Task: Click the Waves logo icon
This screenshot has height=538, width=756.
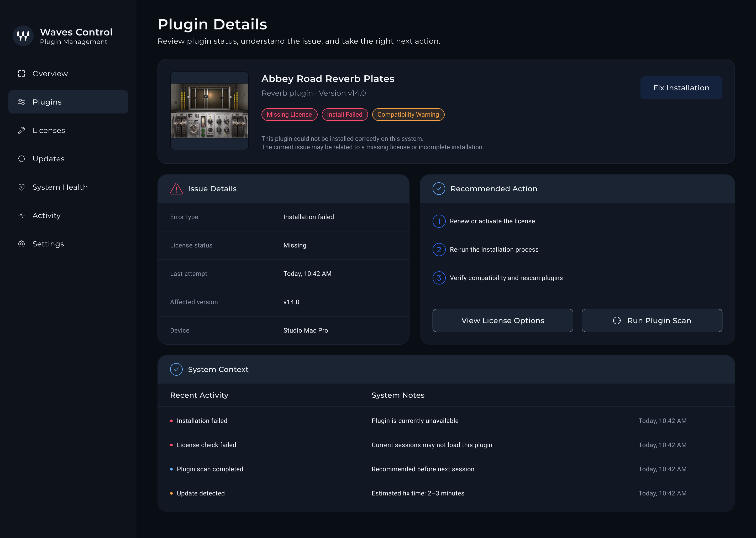Action: point(23,36)
